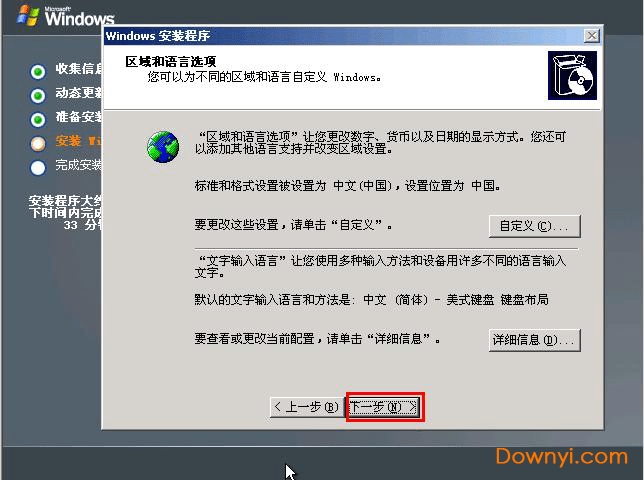Click the globe icon in the dialog
Image resolution: width=644 pixels, height=480 pixels.
[x=161, y=147]
